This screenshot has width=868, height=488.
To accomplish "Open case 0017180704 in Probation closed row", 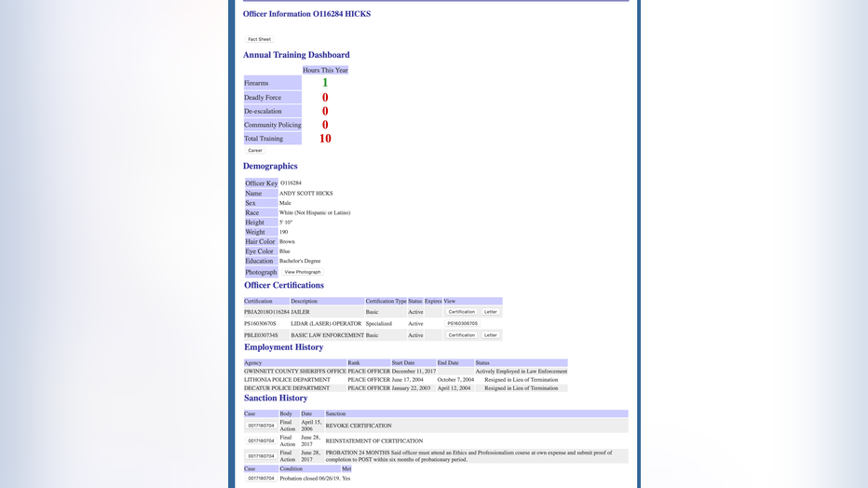I will tap(262, 479).
